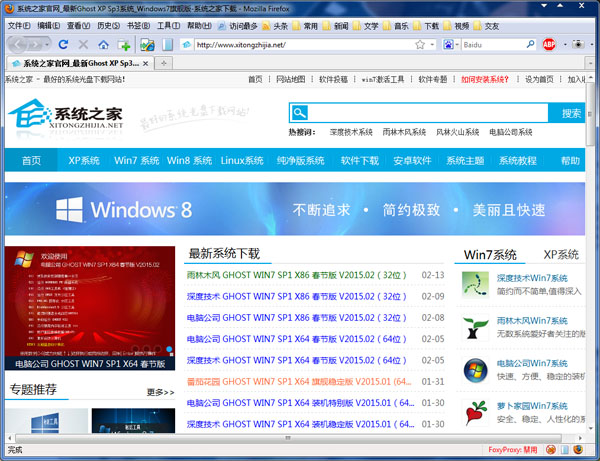Switch to the XP系统 sidebar tab

pyautogui.click(x=561, y=255)
